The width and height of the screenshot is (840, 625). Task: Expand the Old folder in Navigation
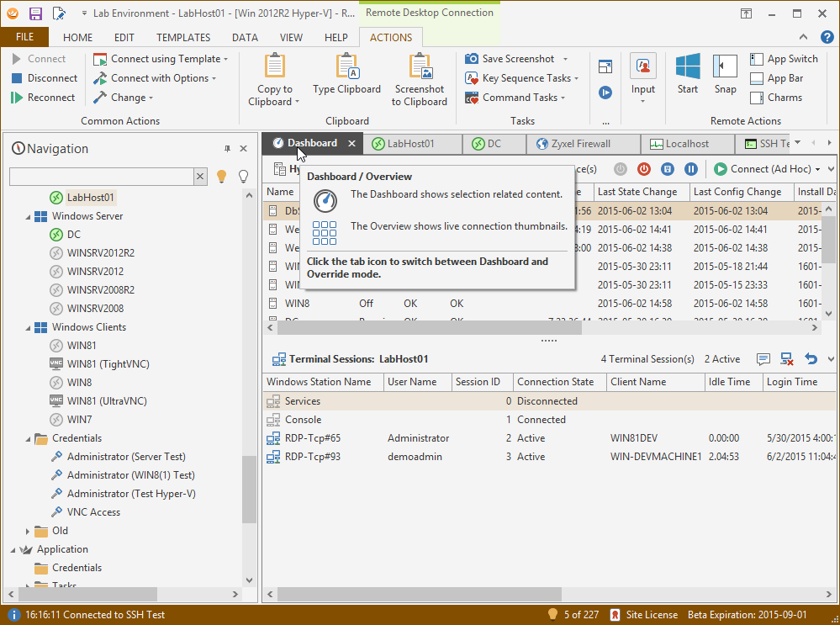(26, 531)
